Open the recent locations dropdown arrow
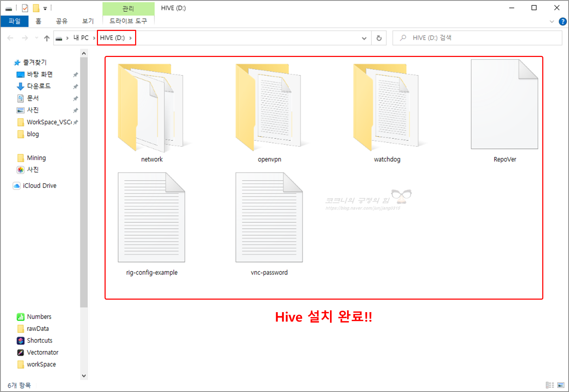The image size is (569, 392). click(36, 38)
